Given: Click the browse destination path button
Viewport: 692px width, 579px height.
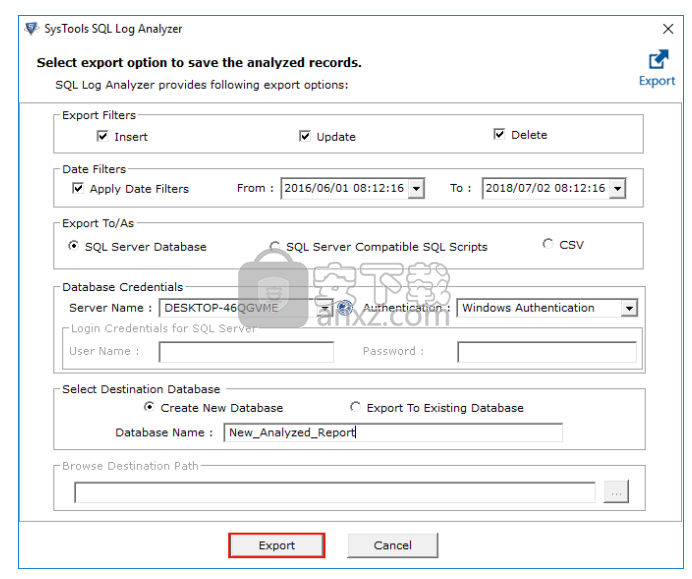Looking at the screenshot, I should (x=617, y=492).
